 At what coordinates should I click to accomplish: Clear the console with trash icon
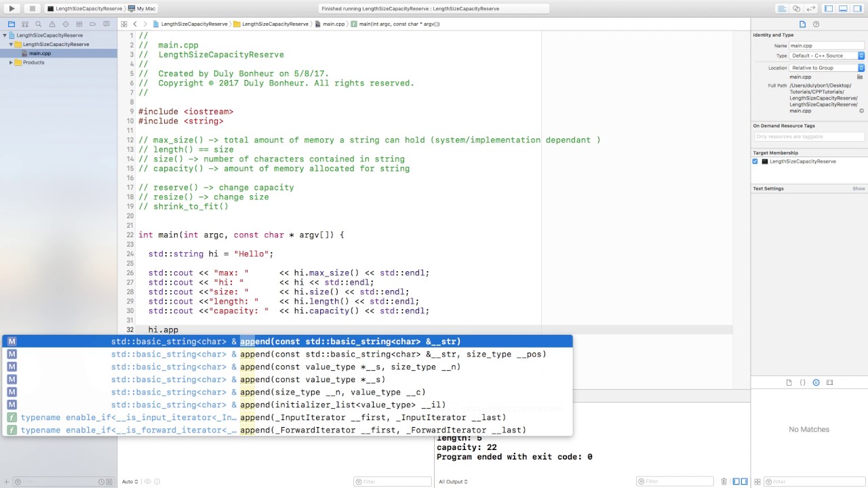[x=724, y=481]
